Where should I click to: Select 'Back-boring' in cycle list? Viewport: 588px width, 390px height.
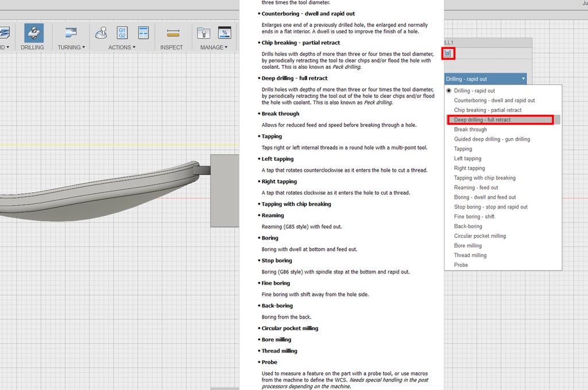[x=503, y=226]
